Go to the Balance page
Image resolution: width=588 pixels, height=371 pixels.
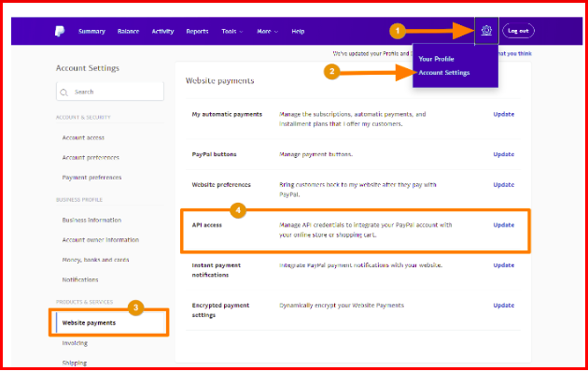click(x=128, y=31)
